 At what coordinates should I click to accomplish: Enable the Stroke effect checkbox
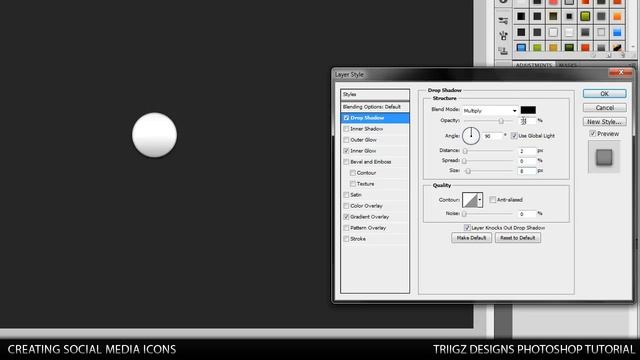click(346, 239)
